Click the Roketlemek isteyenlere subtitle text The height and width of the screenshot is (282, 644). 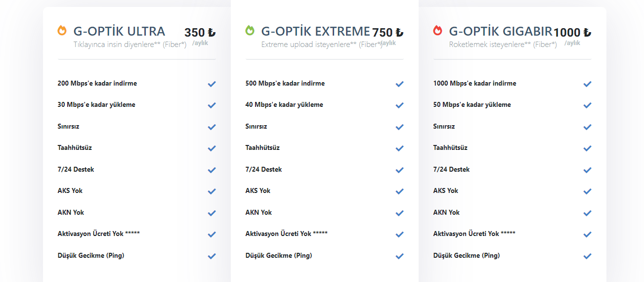tap(503, 45)
